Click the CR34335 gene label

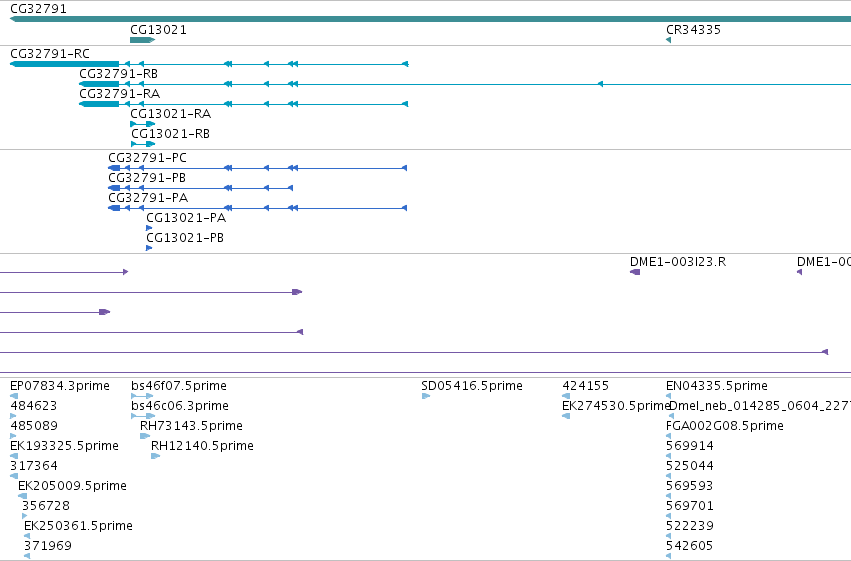(x=694, y=29)
